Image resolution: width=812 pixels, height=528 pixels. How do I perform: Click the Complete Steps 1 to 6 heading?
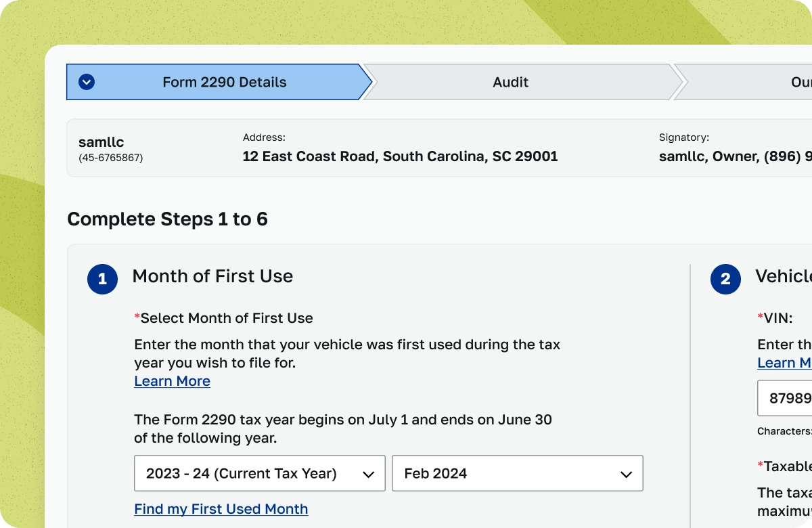pos(167,219)
